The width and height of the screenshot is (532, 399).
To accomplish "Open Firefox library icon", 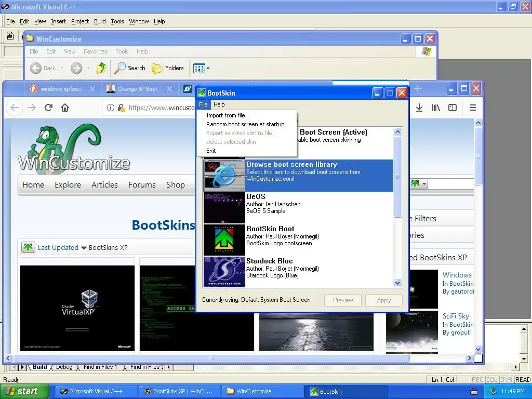I will [x=436, y=108].
